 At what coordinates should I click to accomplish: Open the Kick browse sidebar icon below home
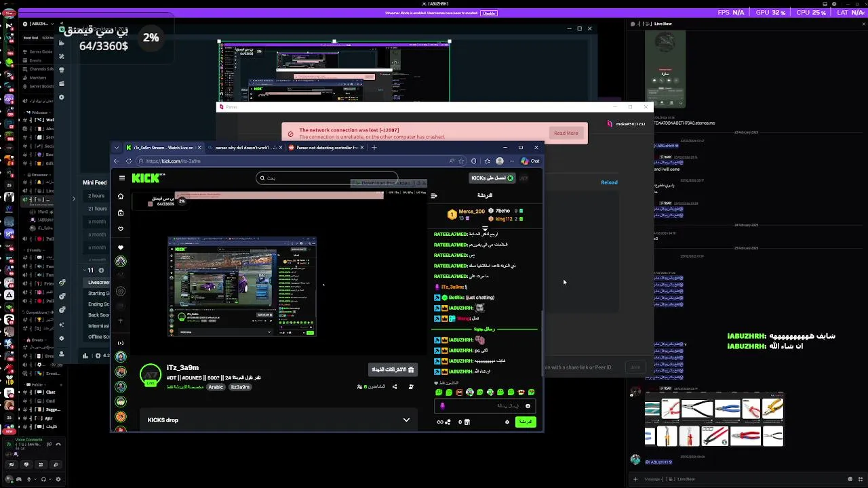121,213
